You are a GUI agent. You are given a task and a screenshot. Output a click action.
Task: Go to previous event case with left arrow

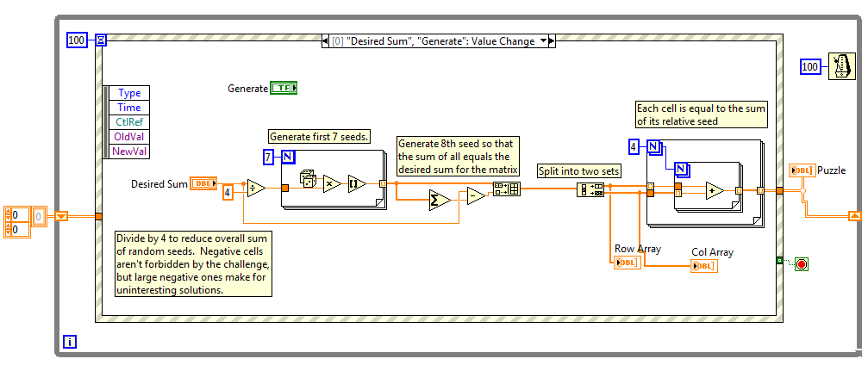(x=325, y=41)
